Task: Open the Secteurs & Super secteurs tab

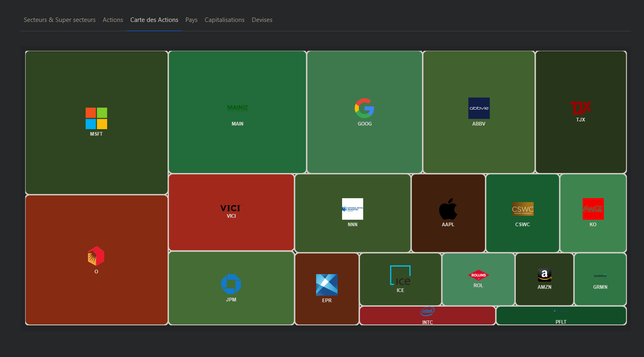Action: [60, 20]
